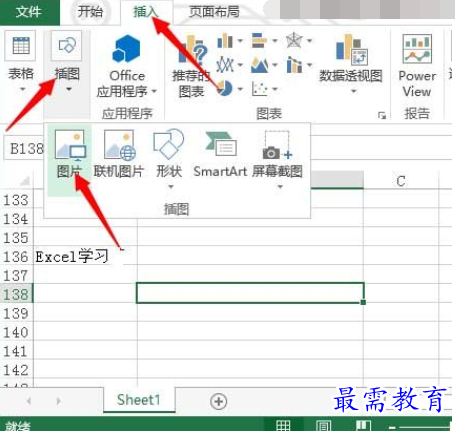Screen dimensions: 455x431
Task: Expand the 数据透视图 dropdown arrow
Action: (354, 91)
